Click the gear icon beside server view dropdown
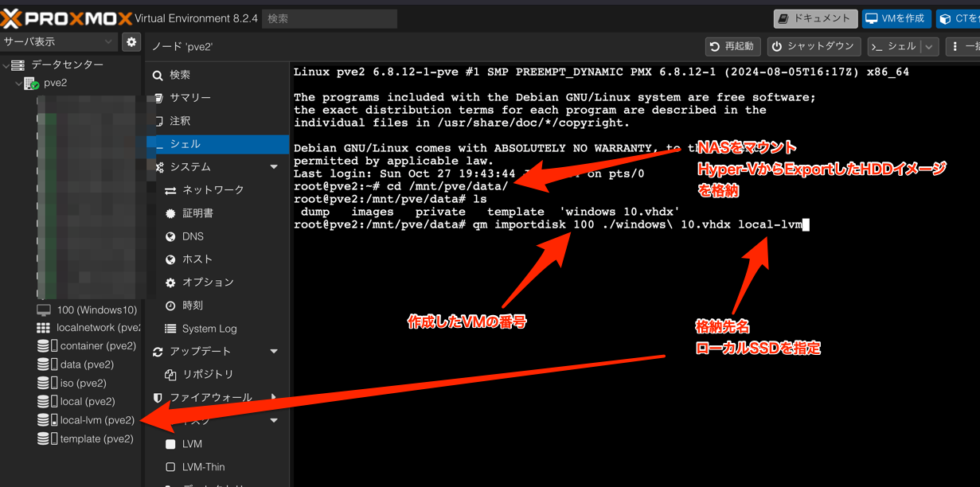 131,42
